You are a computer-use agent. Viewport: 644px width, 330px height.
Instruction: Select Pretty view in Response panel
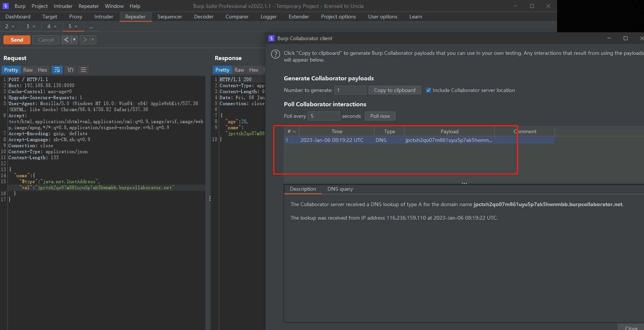222,70
